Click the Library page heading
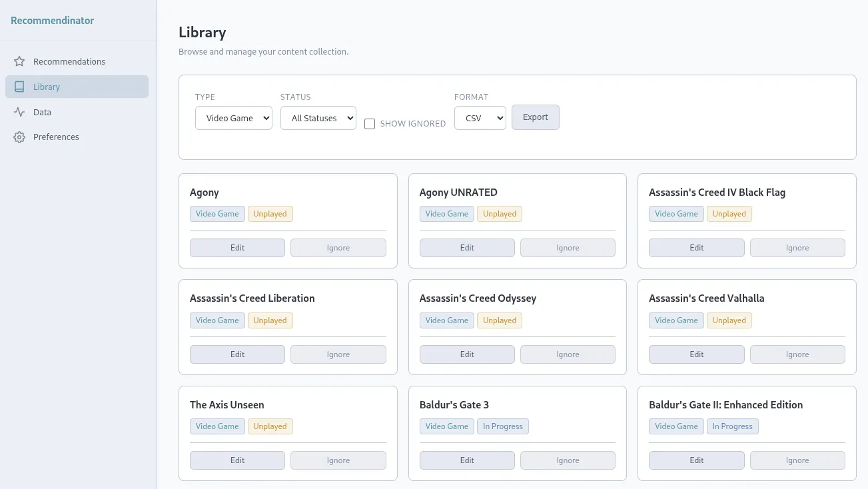Image resolution: width=868 pixels, height=489 pixels. click(x=203, y=32)
